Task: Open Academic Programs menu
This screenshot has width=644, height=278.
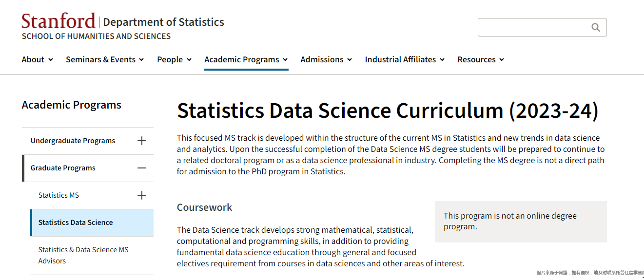Action: pos(246,59)
